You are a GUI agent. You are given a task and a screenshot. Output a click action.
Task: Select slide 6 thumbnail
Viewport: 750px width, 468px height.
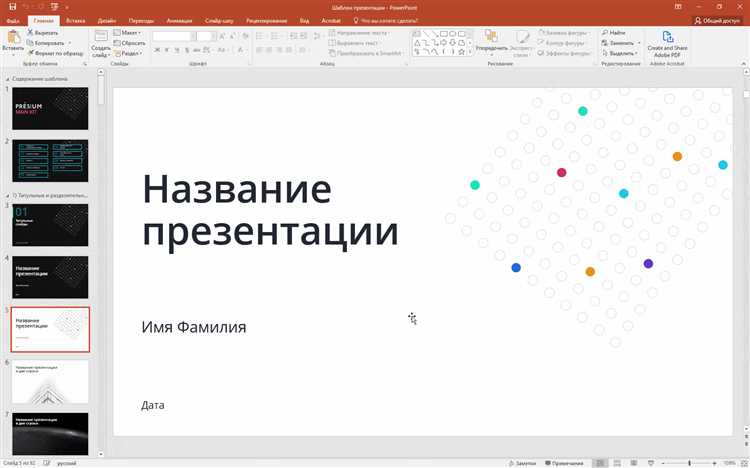pos(50,381)
